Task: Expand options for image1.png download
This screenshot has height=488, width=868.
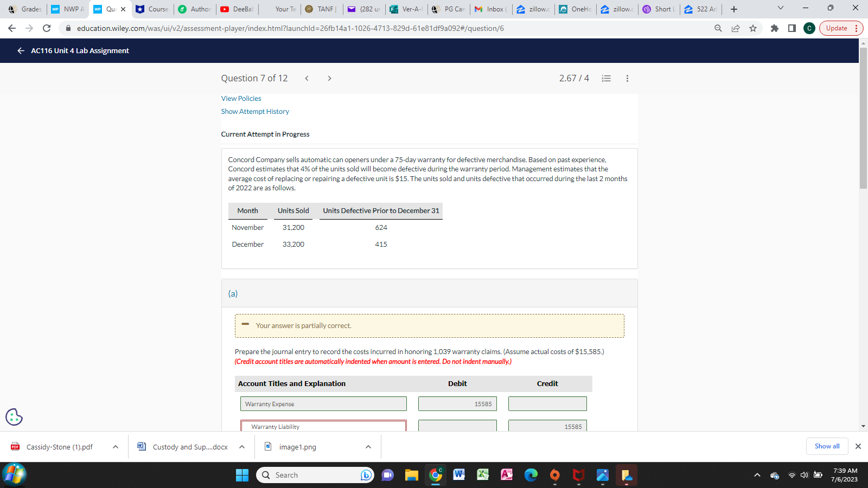Action: [368, 447]
